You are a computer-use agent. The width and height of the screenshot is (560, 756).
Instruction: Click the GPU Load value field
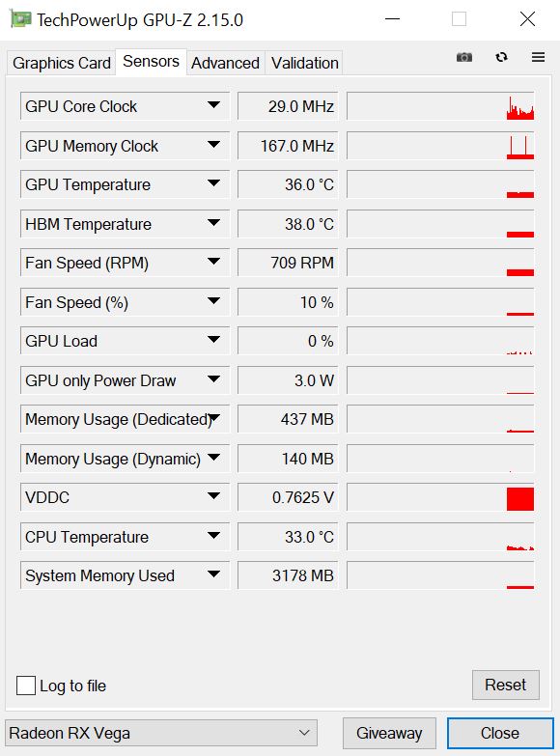point(288,341)
